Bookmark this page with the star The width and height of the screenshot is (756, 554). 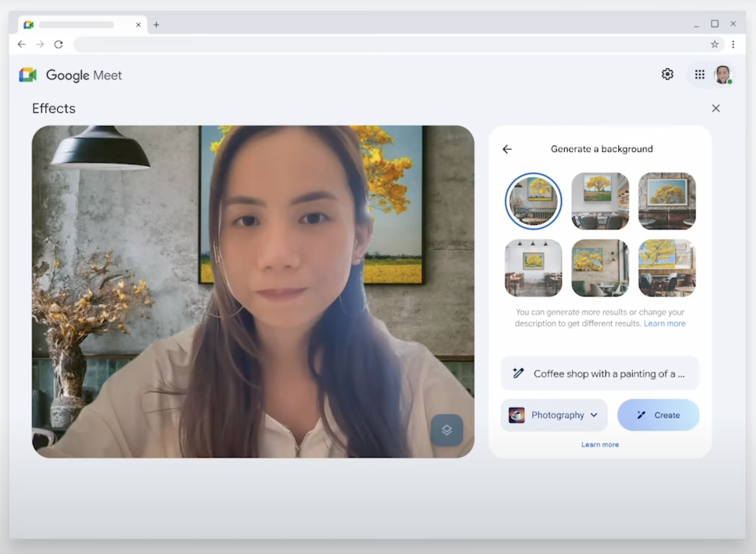tap(715, 44)
